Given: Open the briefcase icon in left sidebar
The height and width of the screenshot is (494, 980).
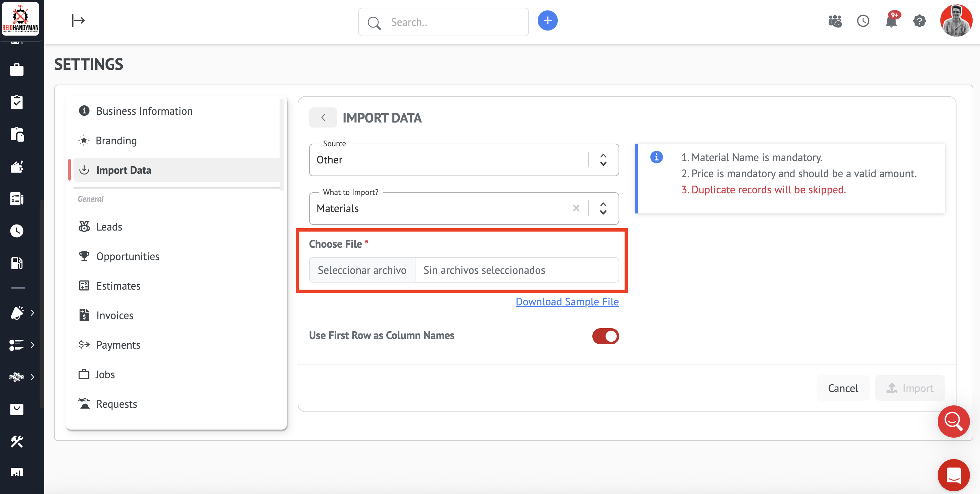Looking at the screenshot, I should coord(17,70).
